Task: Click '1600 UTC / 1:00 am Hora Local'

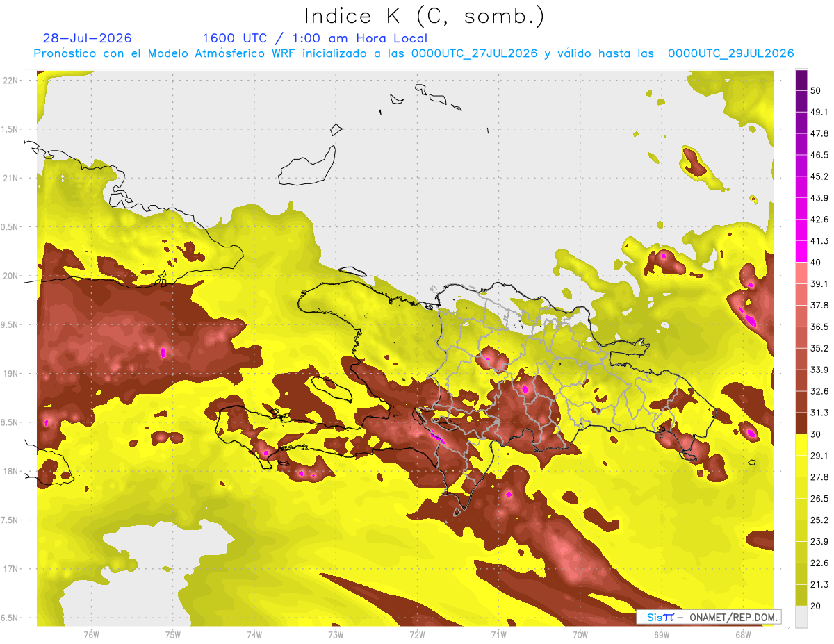Action: pos(315,38)
